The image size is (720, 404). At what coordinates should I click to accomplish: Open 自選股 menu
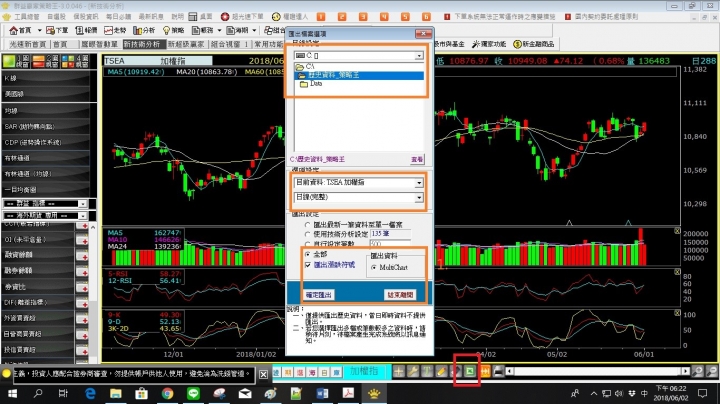coord(57,17)
